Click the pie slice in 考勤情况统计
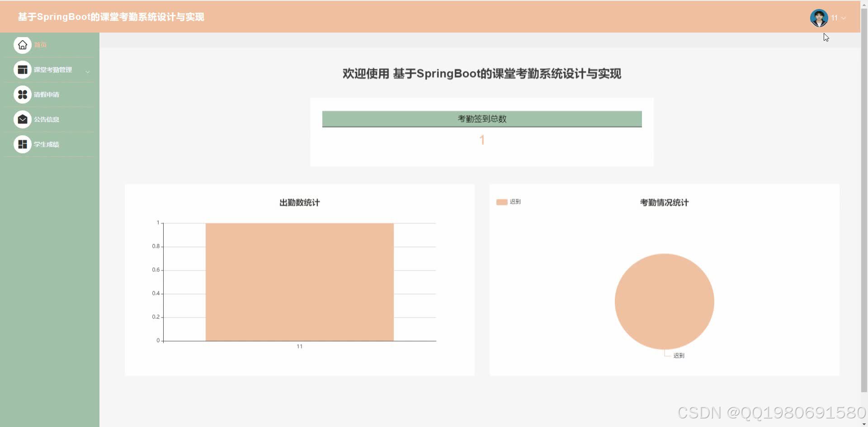Image resolution: width=868 pixels, height=427 pixels. coord(664,302)
